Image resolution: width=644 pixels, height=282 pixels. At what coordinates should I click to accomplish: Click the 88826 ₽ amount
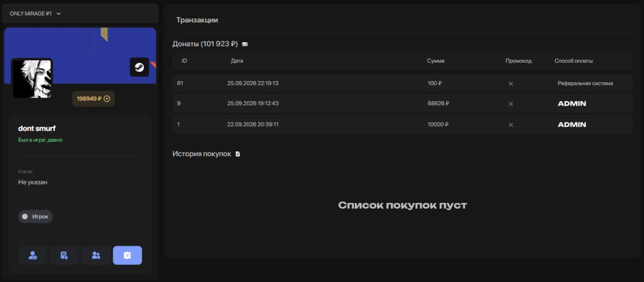click(438, 104)
